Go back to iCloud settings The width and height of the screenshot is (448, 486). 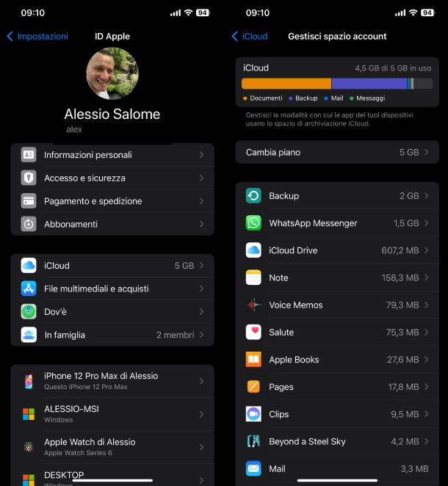tap(250, 36)
